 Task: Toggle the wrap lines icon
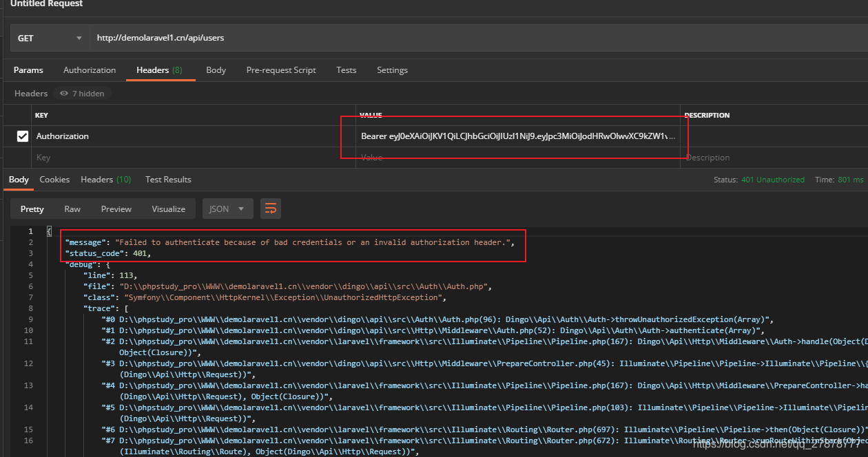coord(271,209)
